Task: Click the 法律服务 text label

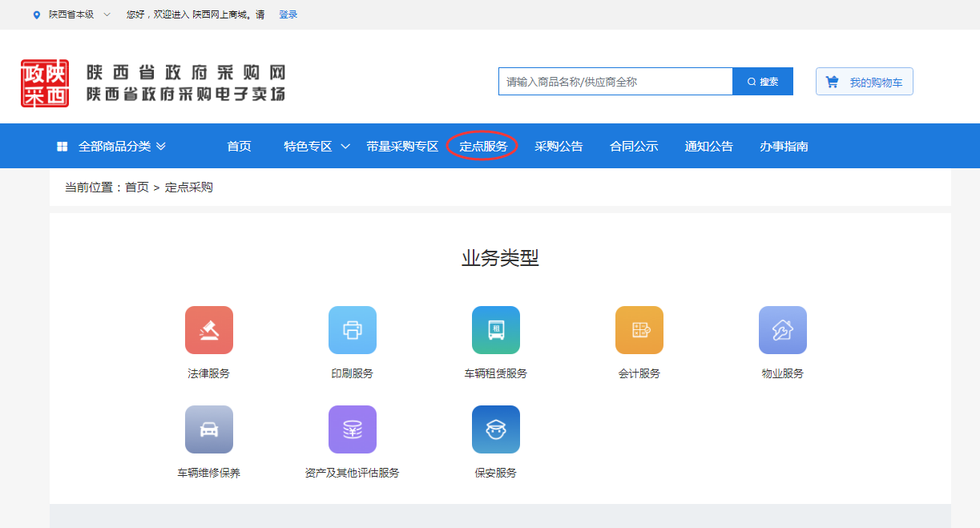Action: coord(209,373)
